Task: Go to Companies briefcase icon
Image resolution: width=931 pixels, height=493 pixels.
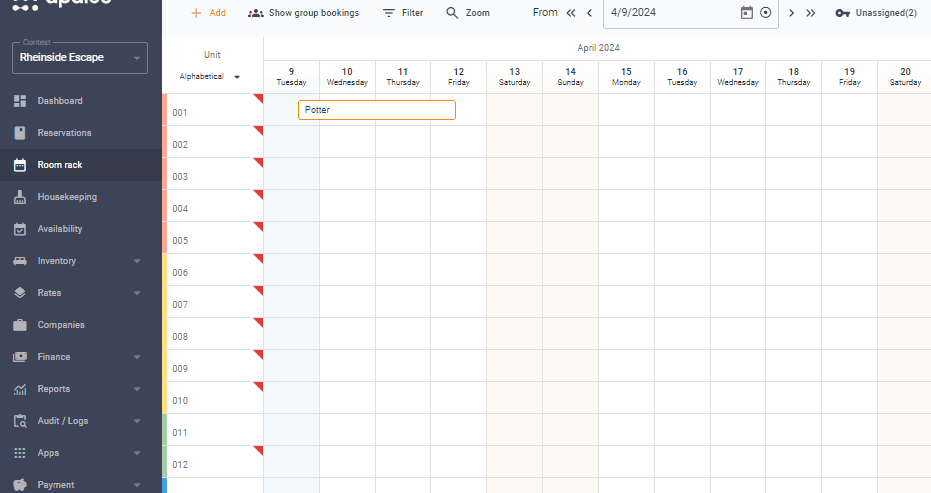Action: 20,325
